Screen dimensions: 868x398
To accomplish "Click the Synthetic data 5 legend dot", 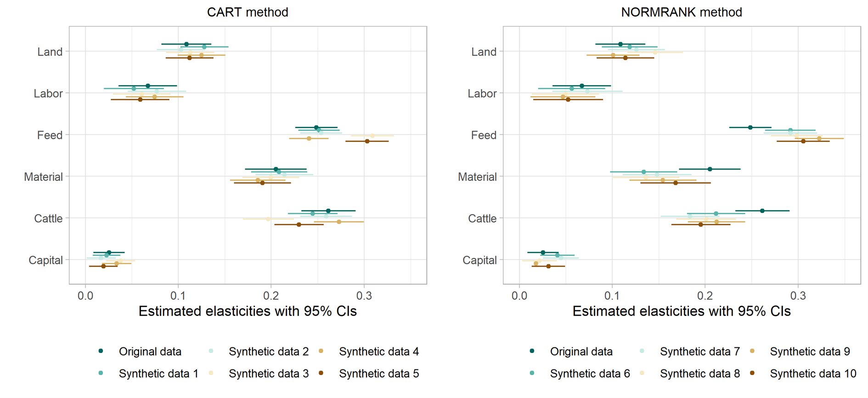I will click(x=321, y=373).
